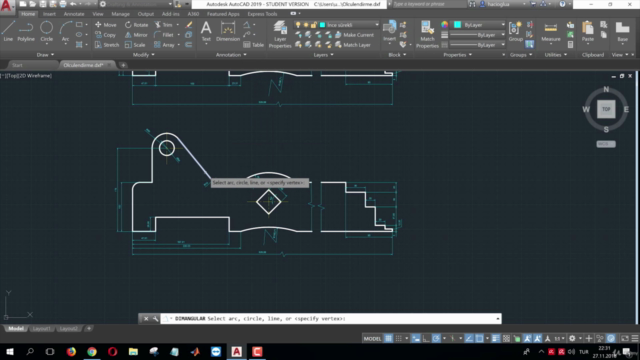The image size is (640, 360).
Task: Click the MODEL space button
Action: click(x=372, y=338)
